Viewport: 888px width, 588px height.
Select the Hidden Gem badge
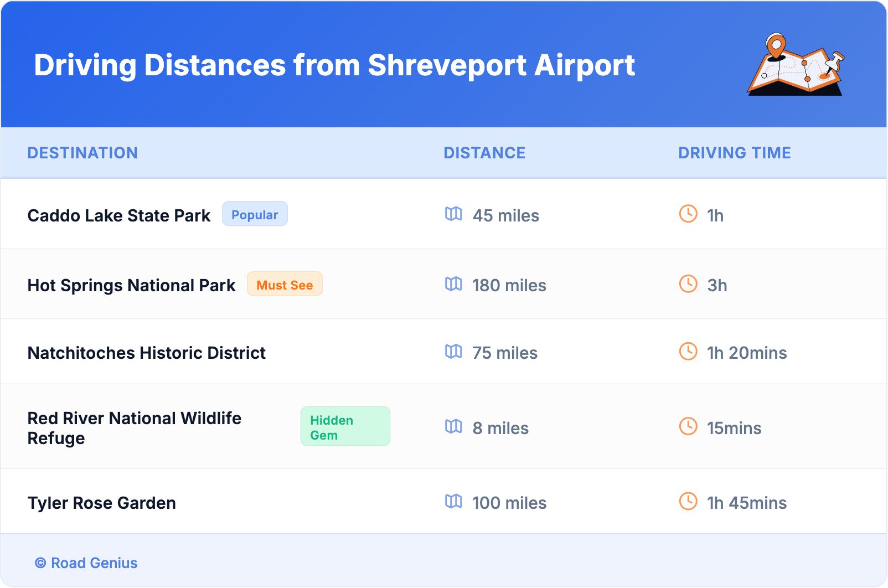point(345,427)
